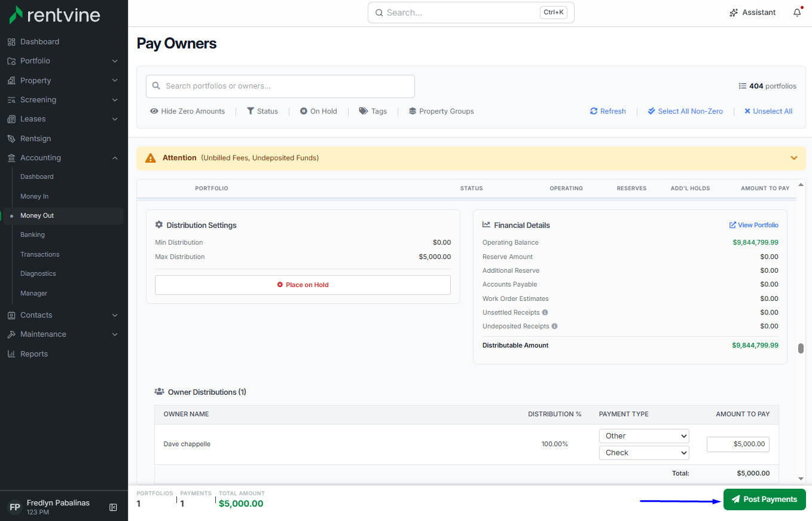
Task: Click the Contacts icon in sidebar
Action: tap(11, 315)
